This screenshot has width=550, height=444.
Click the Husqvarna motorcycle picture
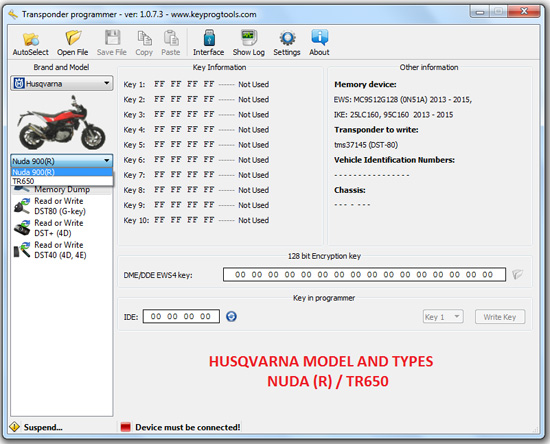click(x=62, y=122)
